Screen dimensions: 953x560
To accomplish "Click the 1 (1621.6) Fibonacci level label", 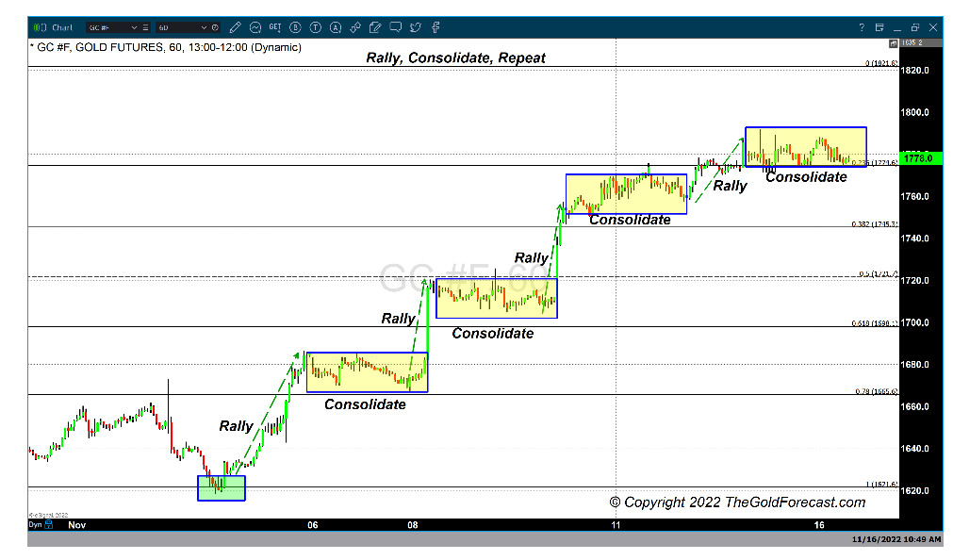I will pos(882,485).
